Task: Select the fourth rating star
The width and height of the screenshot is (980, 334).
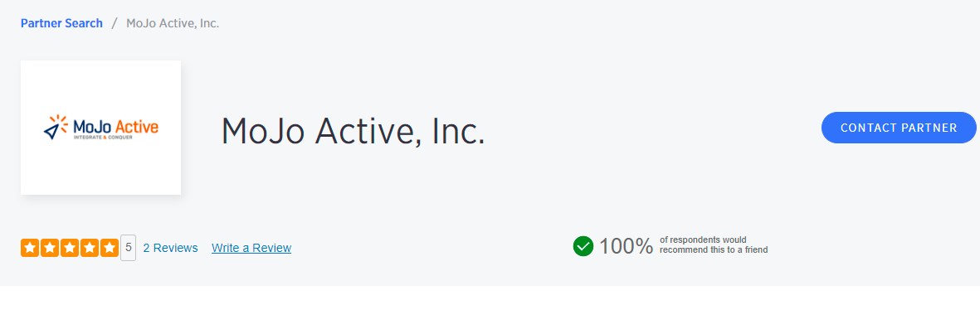Action: 89,248
